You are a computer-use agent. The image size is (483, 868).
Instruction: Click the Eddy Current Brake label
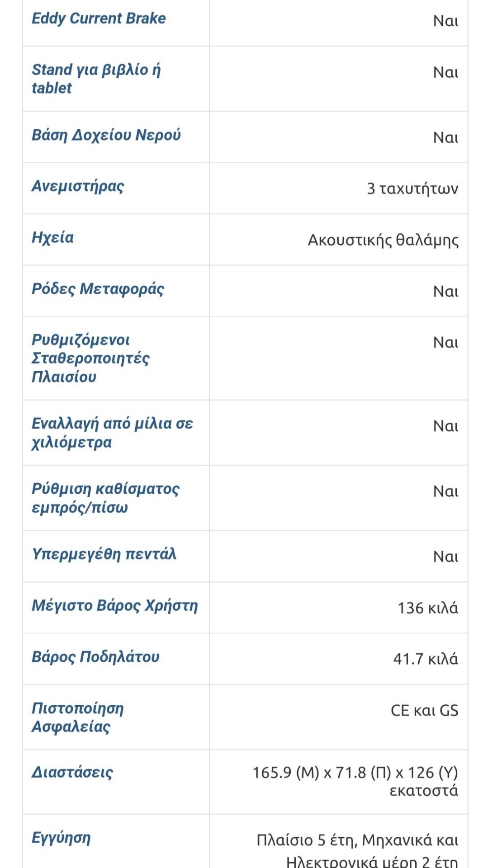(x=99, y=19)
